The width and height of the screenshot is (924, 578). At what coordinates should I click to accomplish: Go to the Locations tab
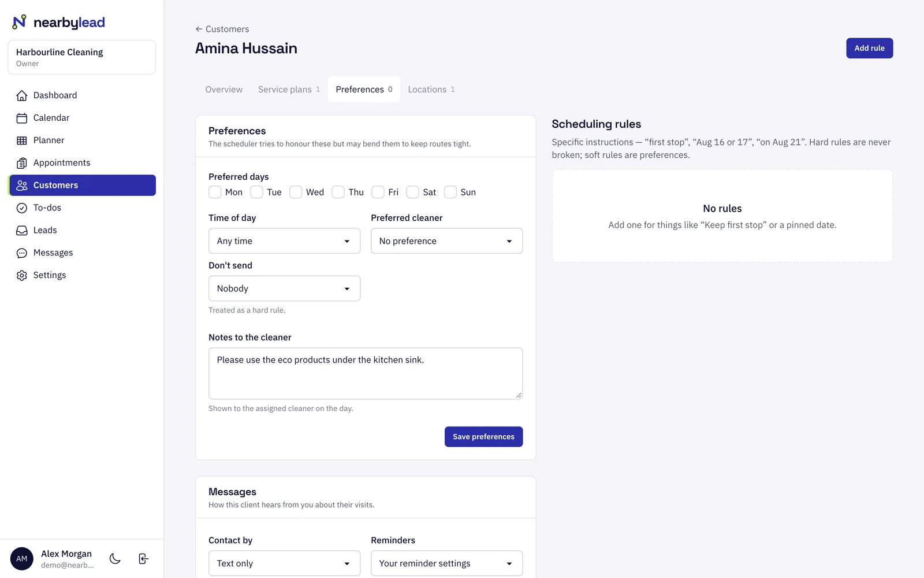point(431,90)
